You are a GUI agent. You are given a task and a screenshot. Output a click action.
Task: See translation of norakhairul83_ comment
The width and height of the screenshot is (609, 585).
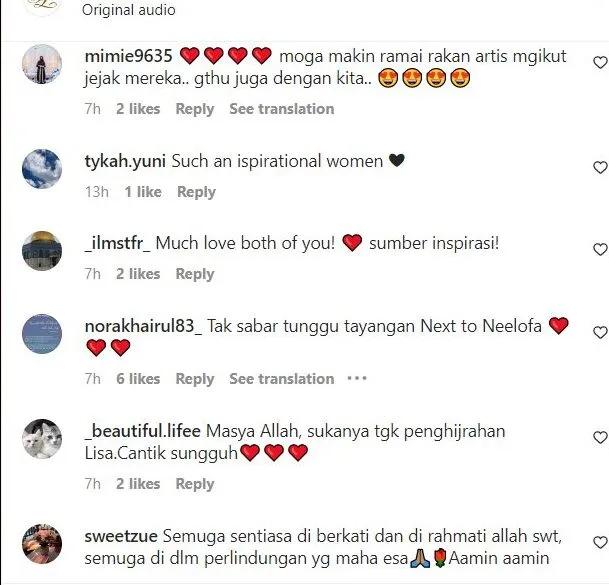tap(282, 379)
